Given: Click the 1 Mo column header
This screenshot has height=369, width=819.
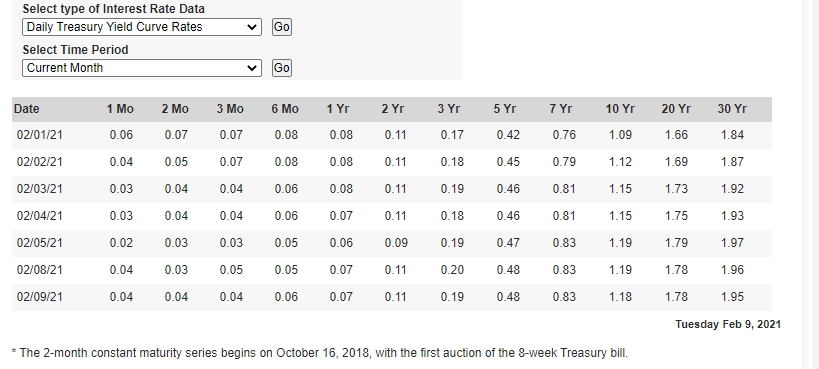Looking at the screenshot, I should [120, 109].
